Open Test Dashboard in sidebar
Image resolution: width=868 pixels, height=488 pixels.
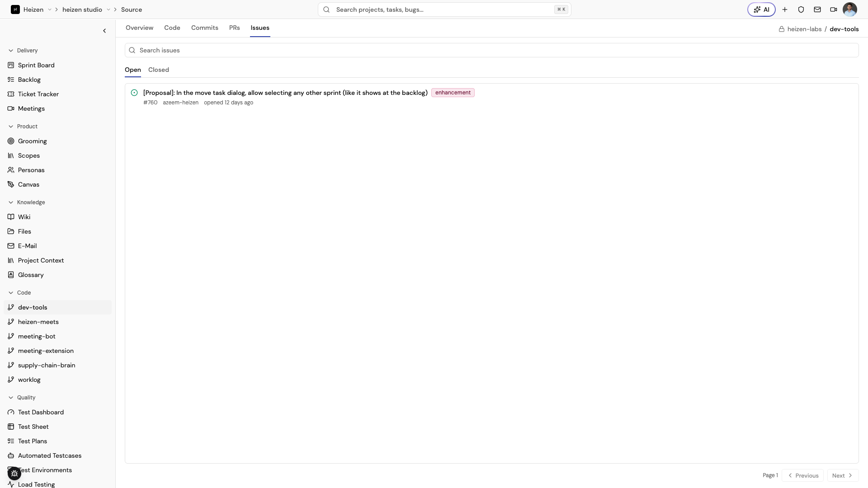[x=57, y=412]
